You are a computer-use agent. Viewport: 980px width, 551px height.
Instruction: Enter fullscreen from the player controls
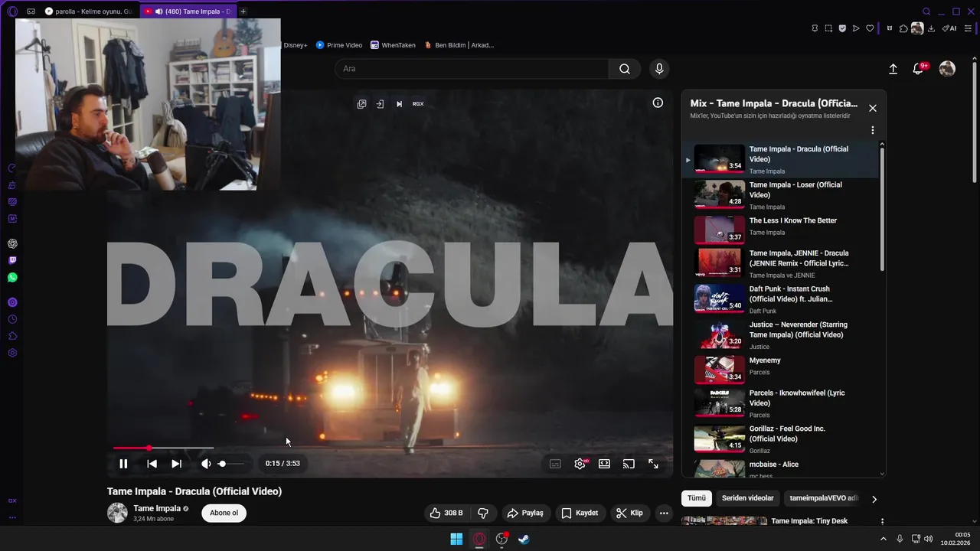tap(653, 464)
